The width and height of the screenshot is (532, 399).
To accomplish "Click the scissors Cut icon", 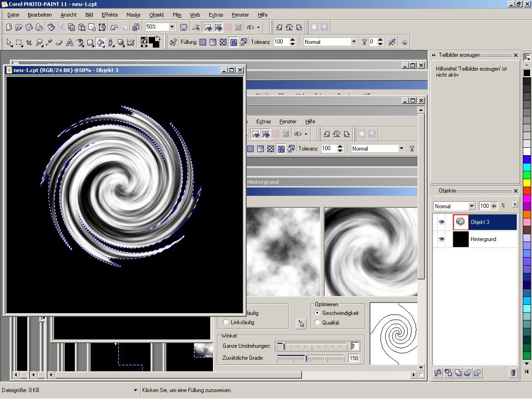I will pyautogui.click(x=61, y=27).
